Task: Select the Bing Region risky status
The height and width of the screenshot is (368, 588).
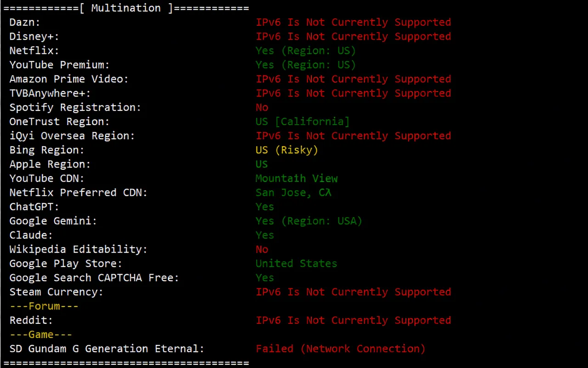Action: (x=287, y=149)
